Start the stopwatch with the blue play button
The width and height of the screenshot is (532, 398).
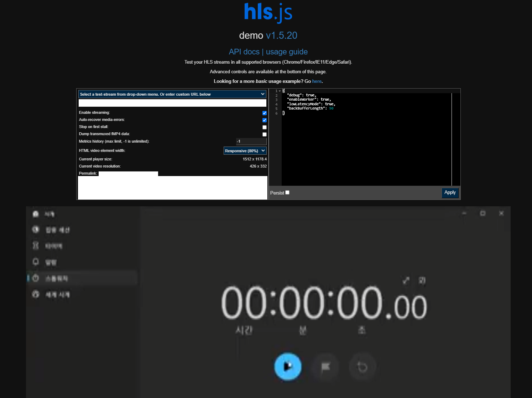(288, 366)
